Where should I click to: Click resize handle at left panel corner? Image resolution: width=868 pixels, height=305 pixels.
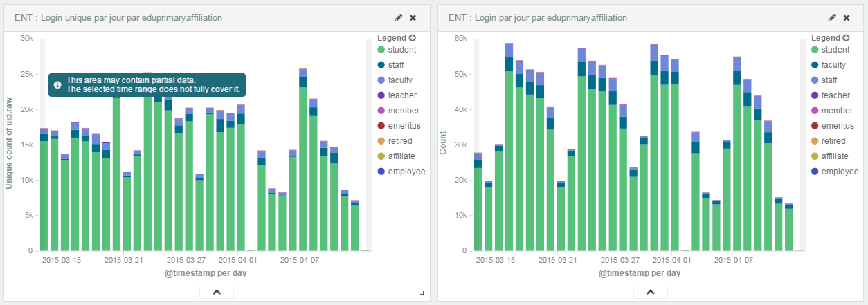[422, 294]
